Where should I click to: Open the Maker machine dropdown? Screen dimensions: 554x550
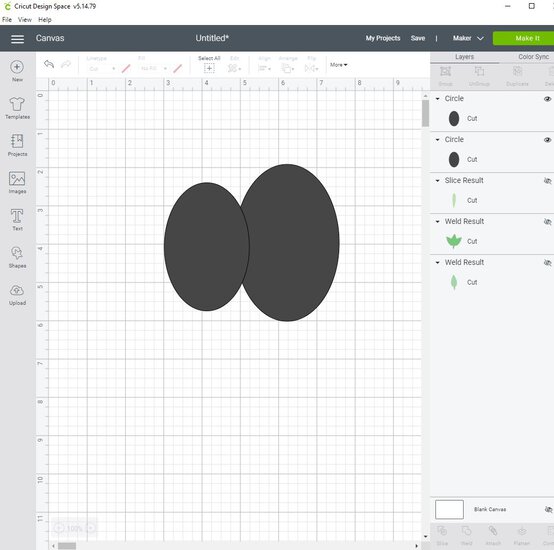tap(468, 38)
